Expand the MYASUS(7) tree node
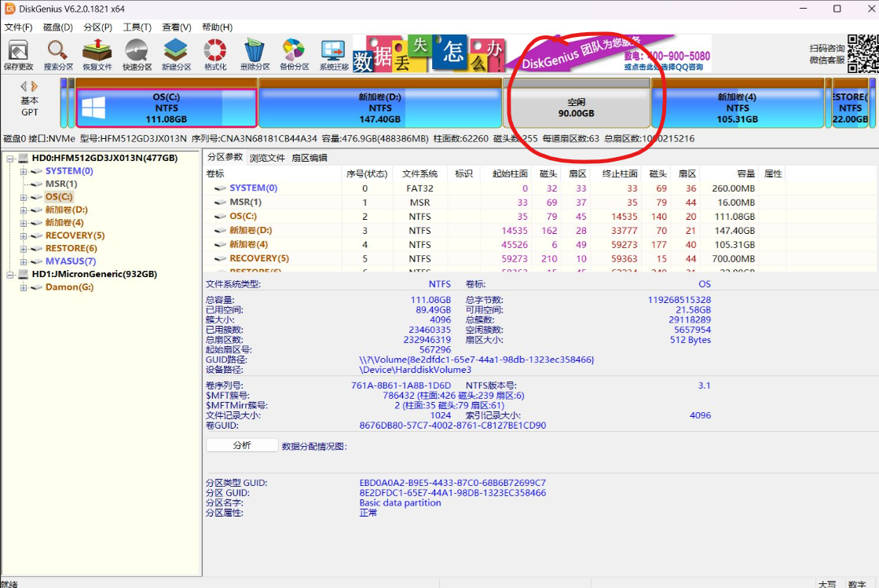Image resolution: width=879 pixels, height=588 pixels. 24,261
